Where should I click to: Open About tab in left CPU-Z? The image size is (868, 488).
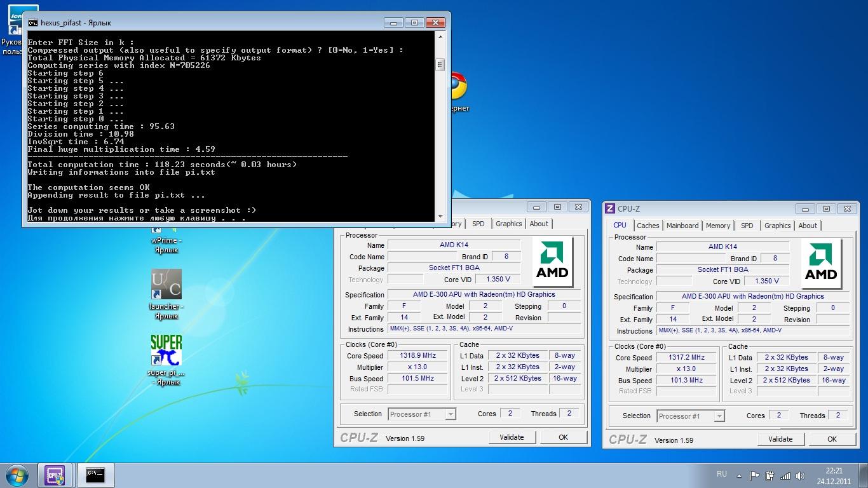pos(539,224)
